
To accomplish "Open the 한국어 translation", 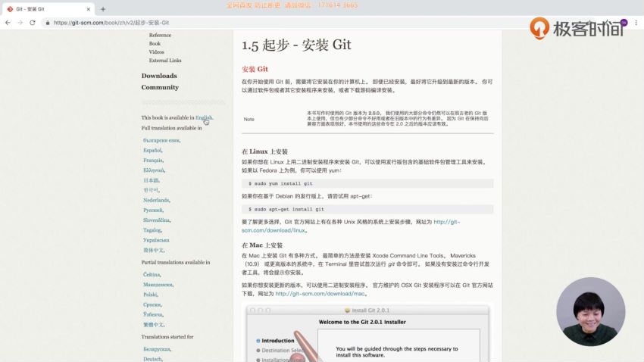I will point(151,190).
